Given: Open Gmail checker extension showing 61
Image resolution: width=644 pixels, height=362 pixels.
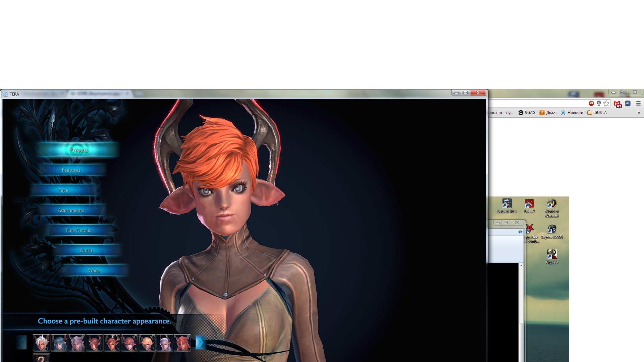Looking at the screenshot, I should (618, 104).
